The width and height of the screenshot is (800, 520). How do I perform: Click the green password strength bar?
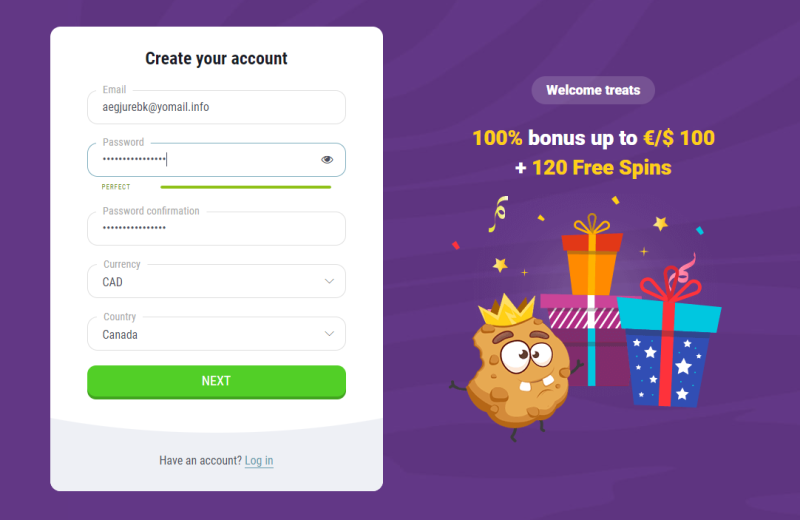(x=245, y=187)
